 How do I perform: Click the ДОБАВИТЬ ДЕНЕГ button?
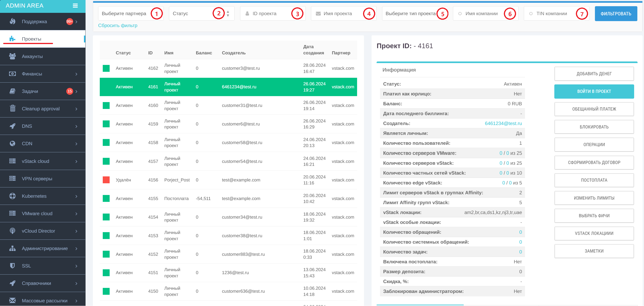tap(594, 74)
